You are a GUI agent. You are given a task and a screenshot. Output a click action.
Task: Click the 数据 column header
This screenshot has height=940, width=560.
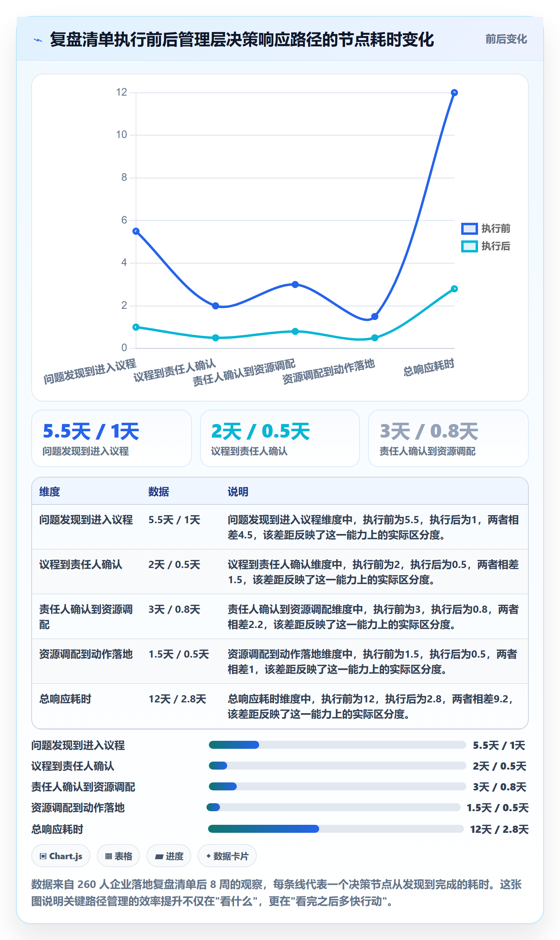[x=159, y=492]
